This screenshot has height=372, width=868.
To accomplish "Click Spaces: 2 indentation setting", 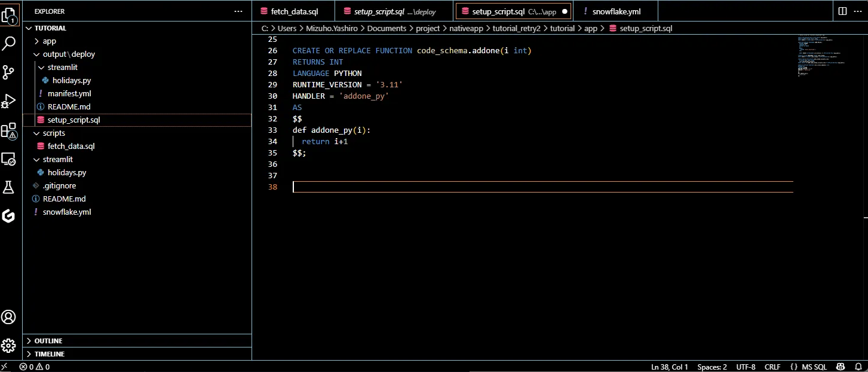I will tap(712, 367).
